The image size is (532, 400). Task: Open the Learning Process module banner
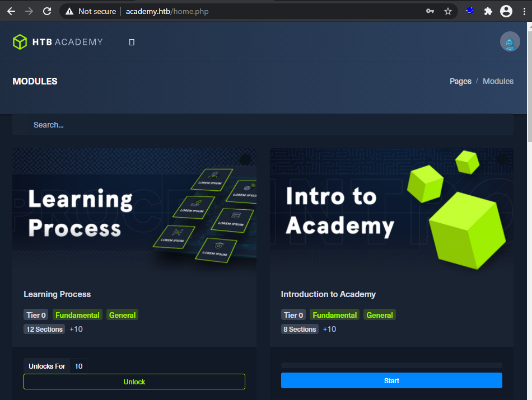point(134,213)
